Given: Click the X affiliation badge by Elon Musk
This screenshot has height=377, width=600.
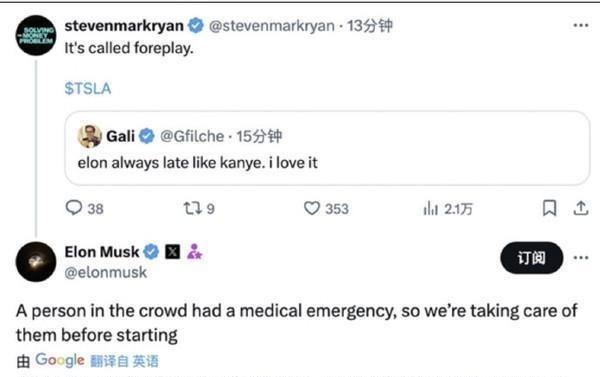Looking at the screenshot, I should coord(172,252).
